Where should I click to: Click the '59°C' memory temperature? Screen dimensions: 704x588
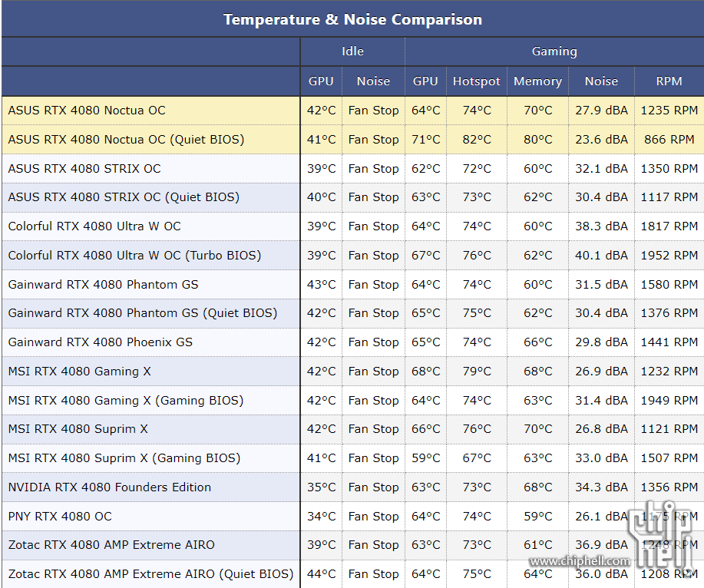[538, 516]
